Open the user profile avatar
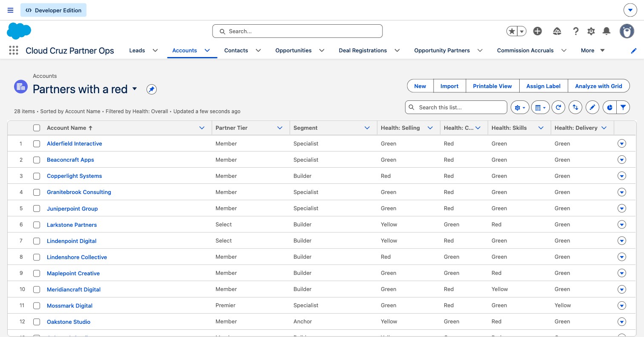 [x=627, y=31]
